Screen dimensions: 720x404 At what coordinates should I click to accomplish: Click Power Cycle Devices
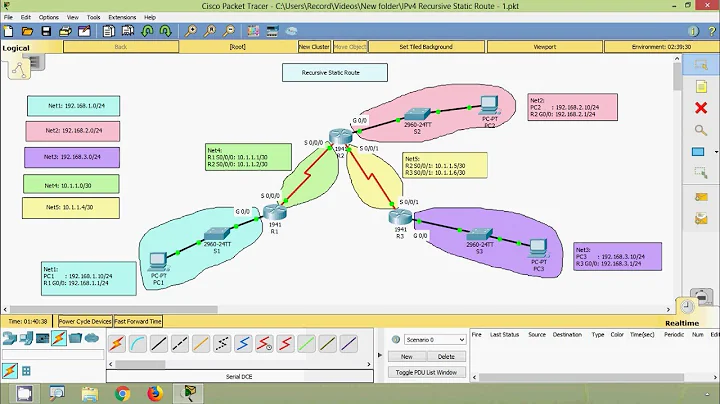tap(85, 321)
